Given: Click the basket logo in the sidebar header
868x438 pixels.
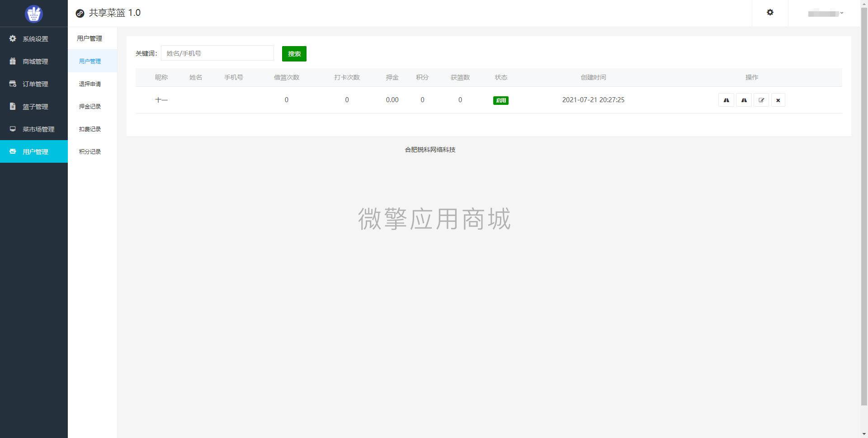Looking at the screenshot, I should pos(34,14).
